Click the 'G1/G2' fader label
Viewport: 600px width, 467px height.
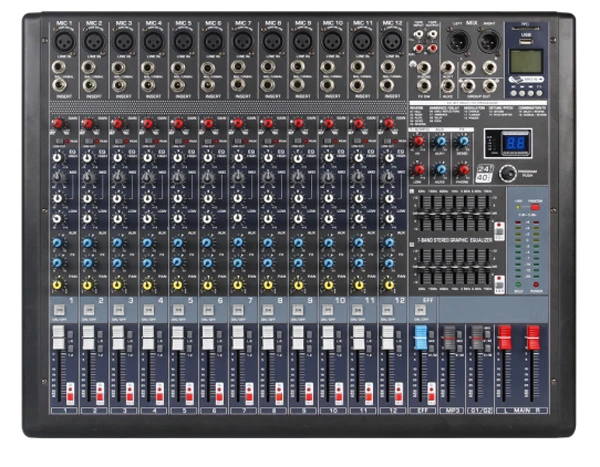point(479,411)
